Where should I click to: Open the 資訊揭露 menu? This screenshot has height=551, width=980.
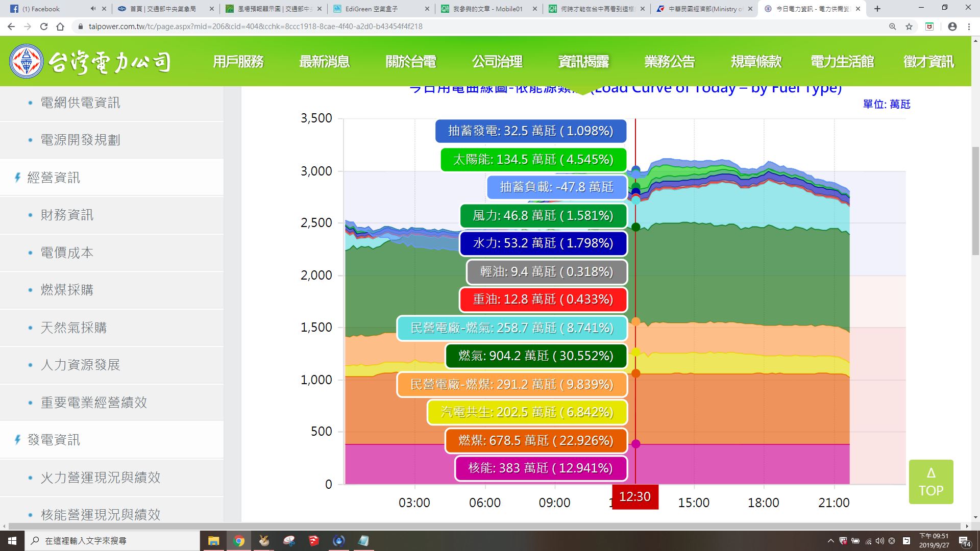click(583, 62)
